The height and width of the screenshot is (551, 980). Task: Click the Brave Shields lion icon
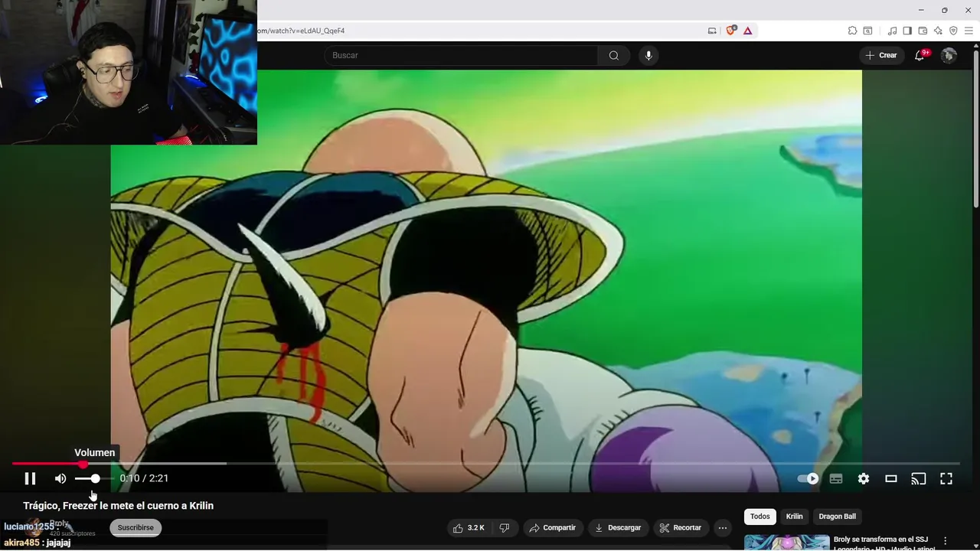(731, 31)
